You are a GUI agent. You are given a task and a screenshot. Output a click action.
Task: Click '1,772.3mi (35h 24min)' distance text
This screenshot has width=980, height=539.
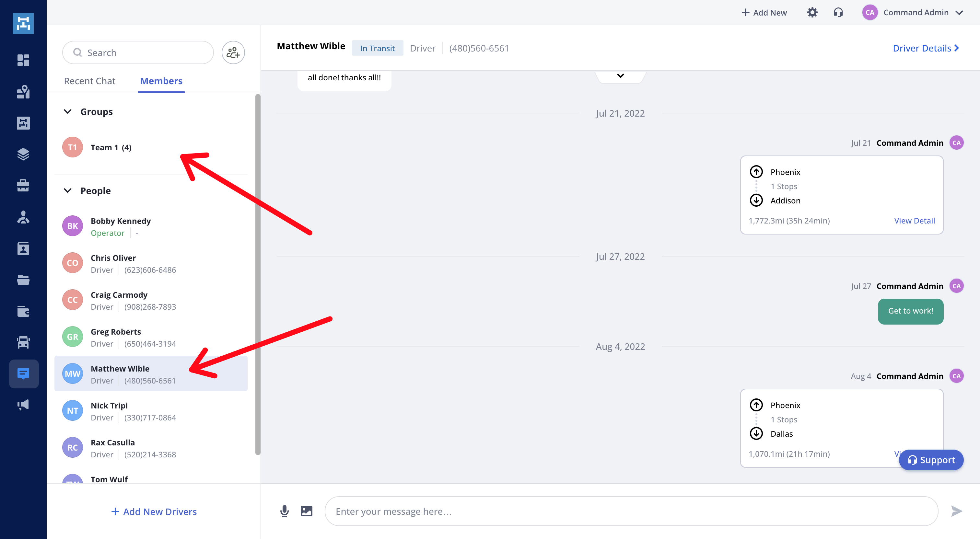click(x=789, y=221)
